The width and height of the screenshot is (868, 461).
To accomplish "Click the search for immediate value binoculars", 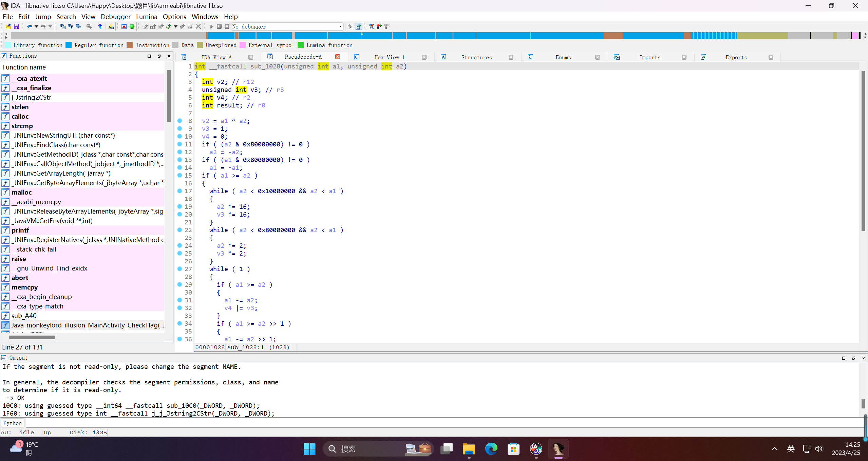I will click(63, 26).
